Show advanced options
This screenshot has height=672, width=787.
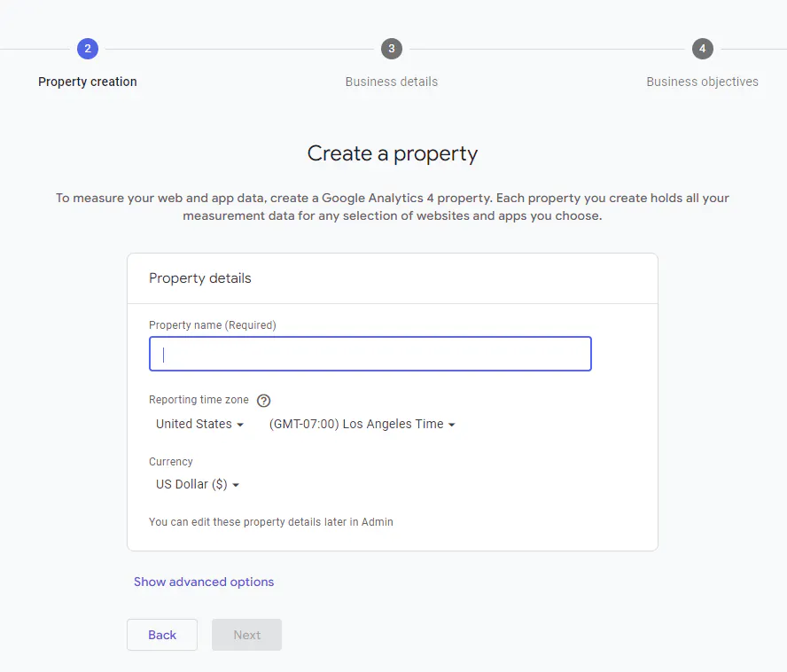pyautogui.click(x=204, y=582)
